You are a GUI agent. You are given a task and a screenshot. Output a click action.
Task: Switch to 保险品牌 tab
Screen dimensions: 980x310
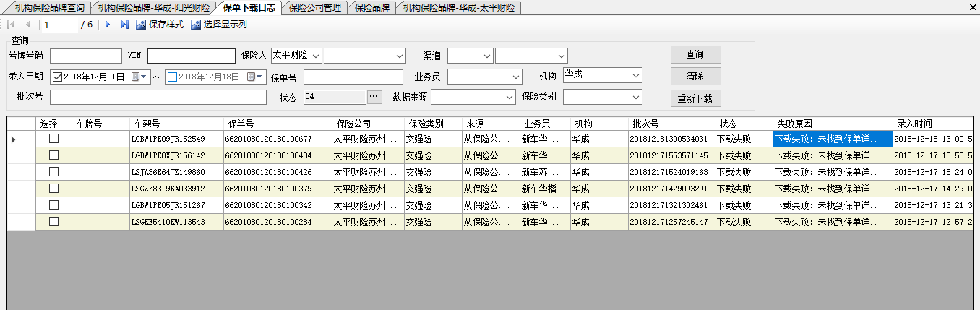(x=372, y=7)
